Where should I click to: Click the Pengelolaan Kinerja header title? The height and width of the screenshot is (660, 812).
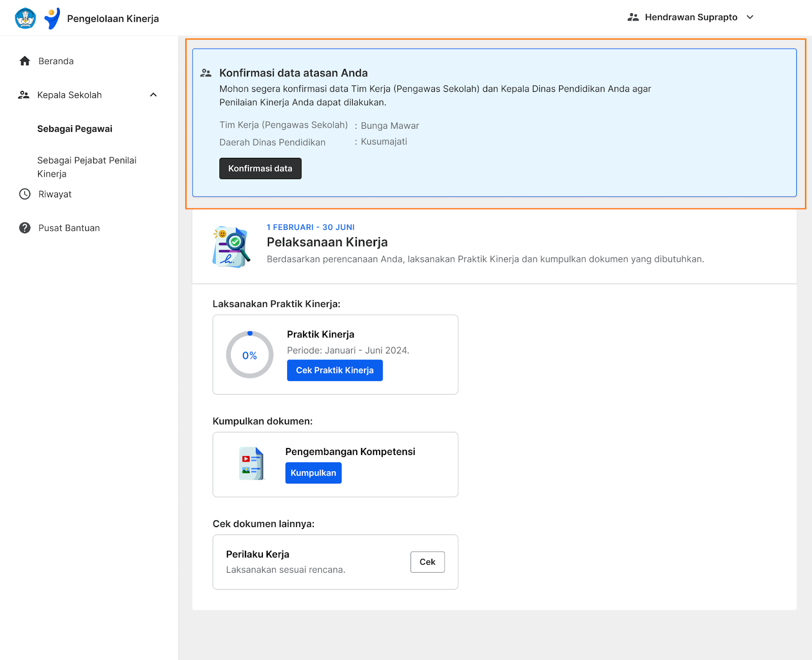(x=113, y=19)
